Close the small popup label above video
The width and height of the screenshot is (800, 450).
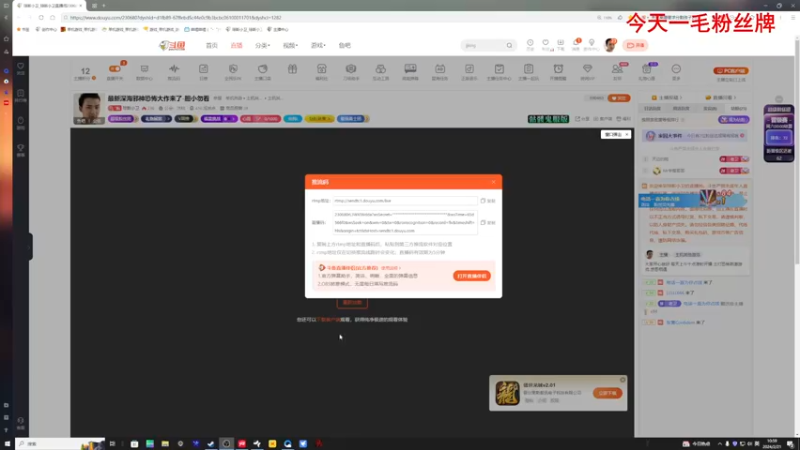point(627,135)
